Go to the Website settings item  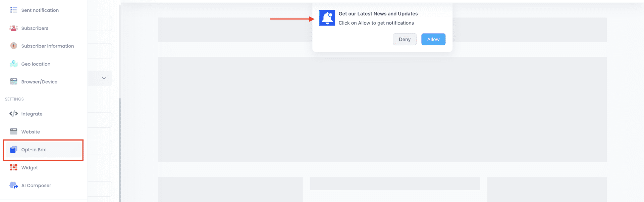[x=31, y=132]
